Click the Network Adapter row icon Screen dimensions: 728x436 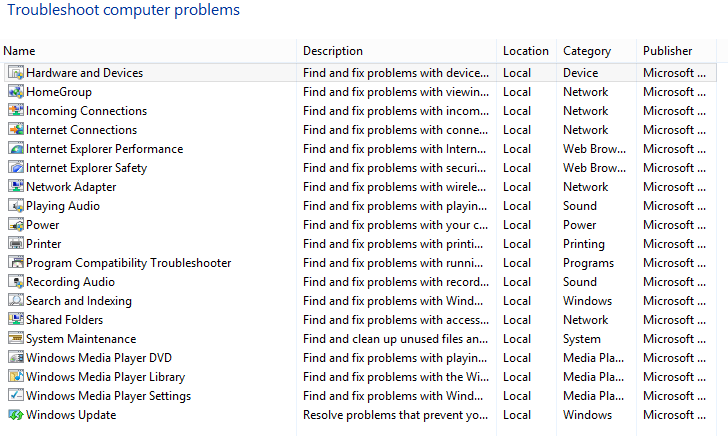(16, 187)
